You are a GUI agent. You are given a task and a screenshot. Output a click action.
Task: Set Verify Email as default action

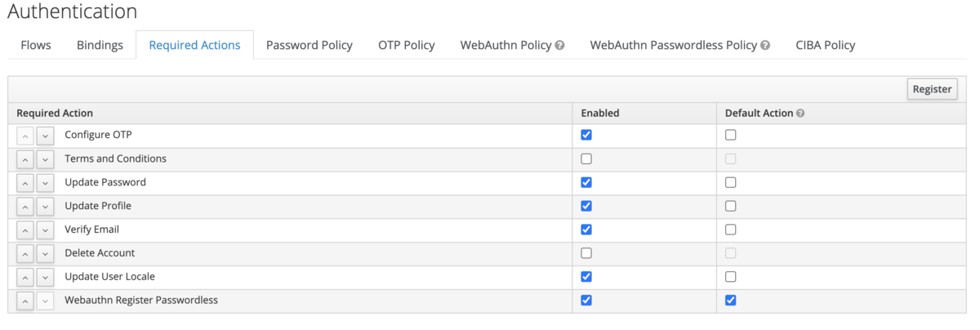click(x=730, y=230)
